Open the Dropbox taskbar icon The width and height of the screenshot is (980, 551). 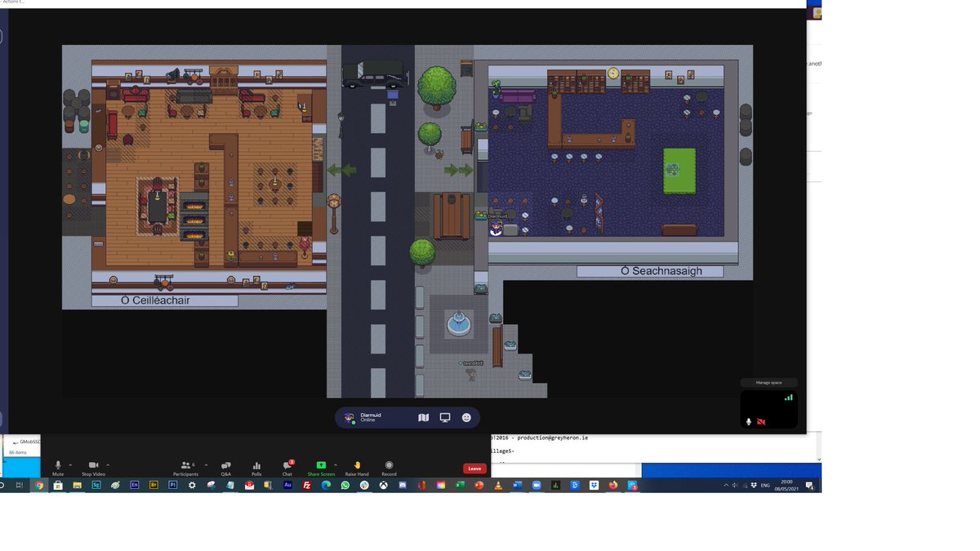pos(594,485)
